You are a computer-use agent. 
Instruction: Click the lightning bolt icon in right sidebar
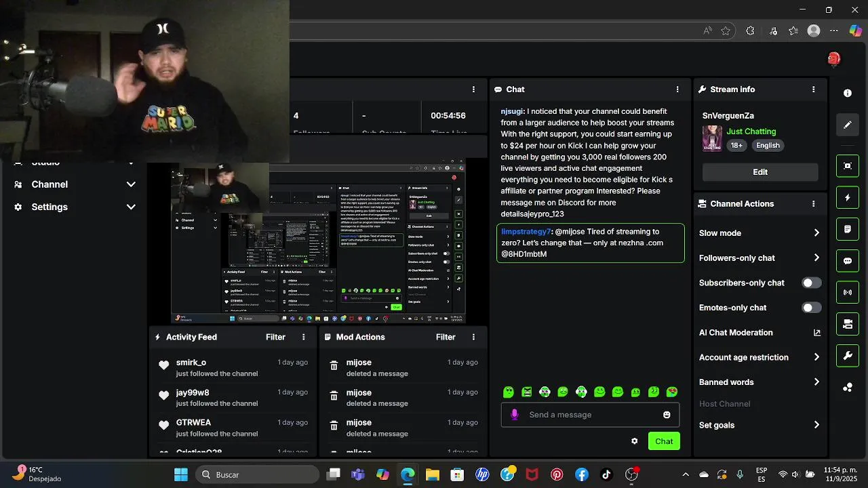tap(848, 198)
